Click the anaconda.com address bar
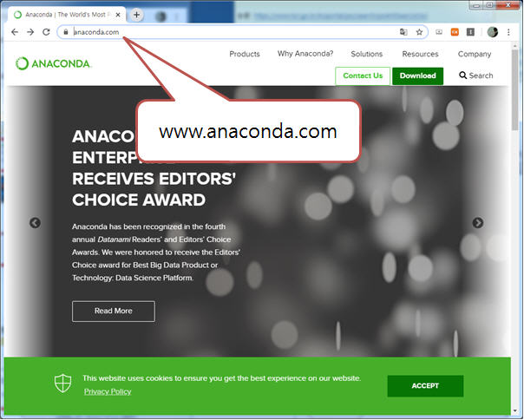The height and width of the screenshot is (420, 524). tap(234, 32)
